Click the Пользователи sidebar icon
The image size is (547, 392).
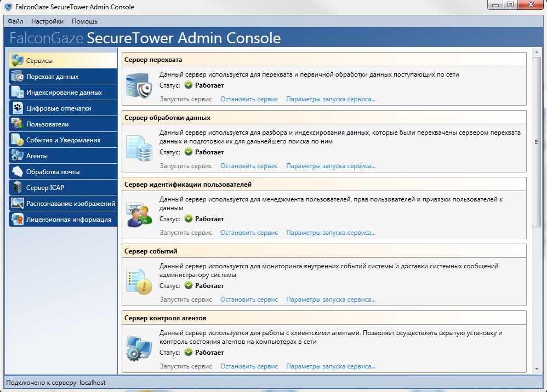pos(17,124)
